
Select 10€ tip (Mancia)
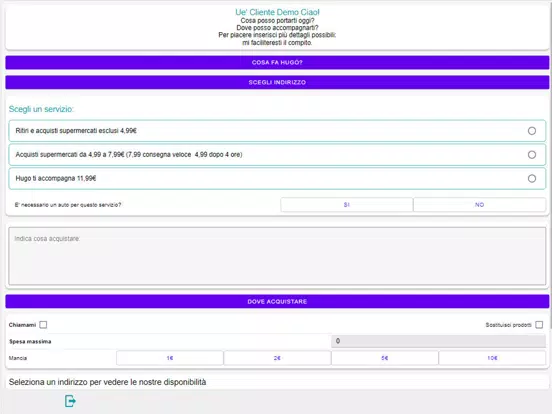tap(492, 358)
